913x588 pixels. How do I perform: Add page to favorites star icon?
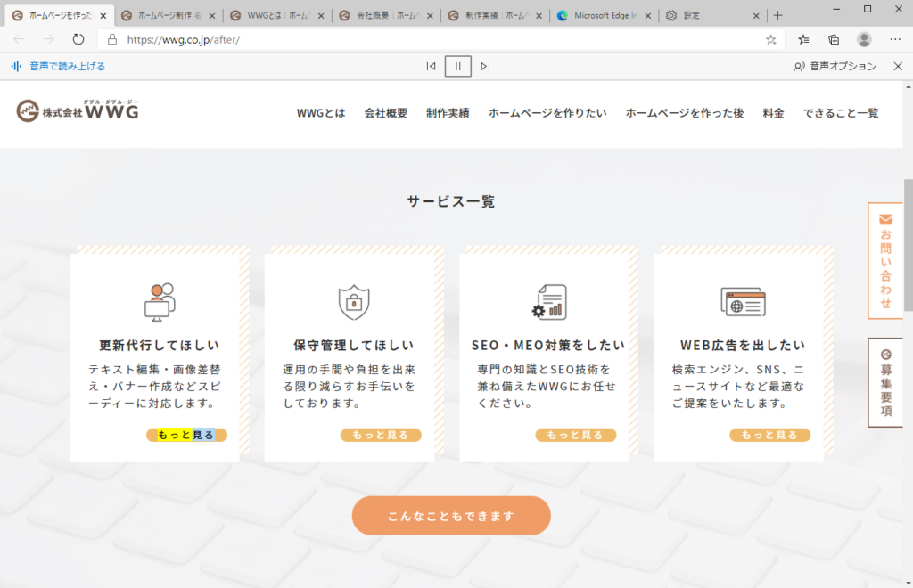point(771,39)
